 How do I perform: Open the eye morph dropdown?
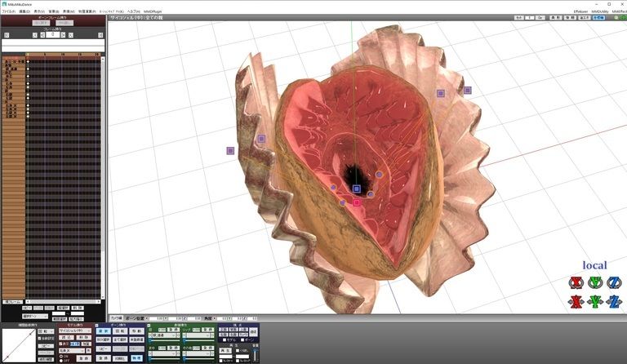coord(164,335)
